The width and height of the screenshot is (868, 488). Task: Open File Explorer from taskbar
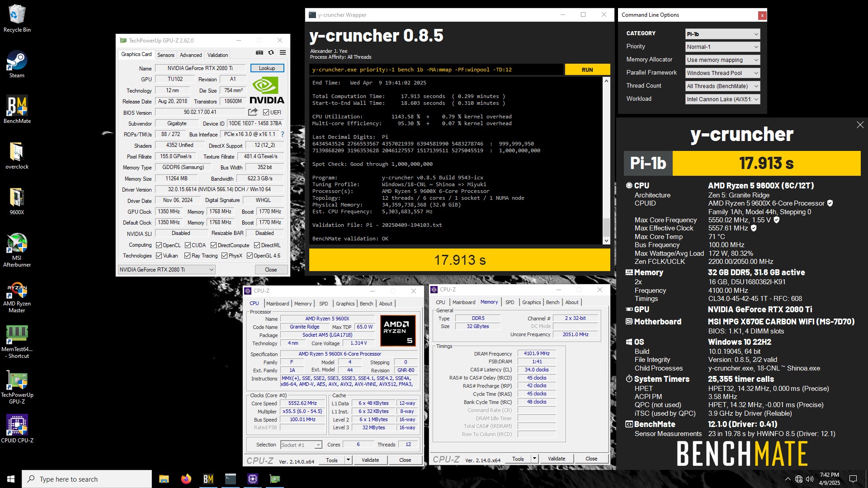click(164, 479)
